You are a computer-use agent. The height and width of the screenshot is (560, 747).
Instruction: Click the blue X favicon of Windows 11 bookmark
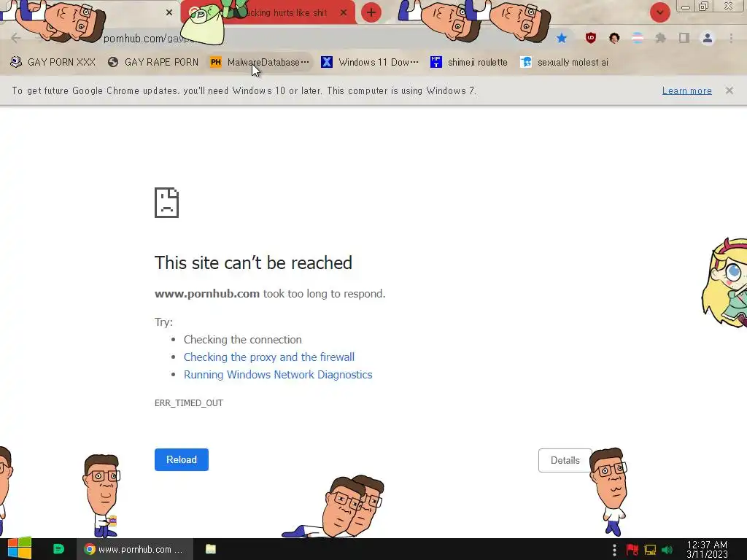[x=327, y=63]
